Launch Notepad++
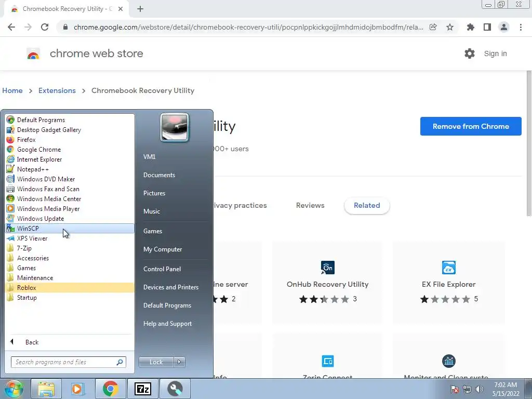Image resolution: width=532 pixels, height=399 pixels. coord(70,169)
